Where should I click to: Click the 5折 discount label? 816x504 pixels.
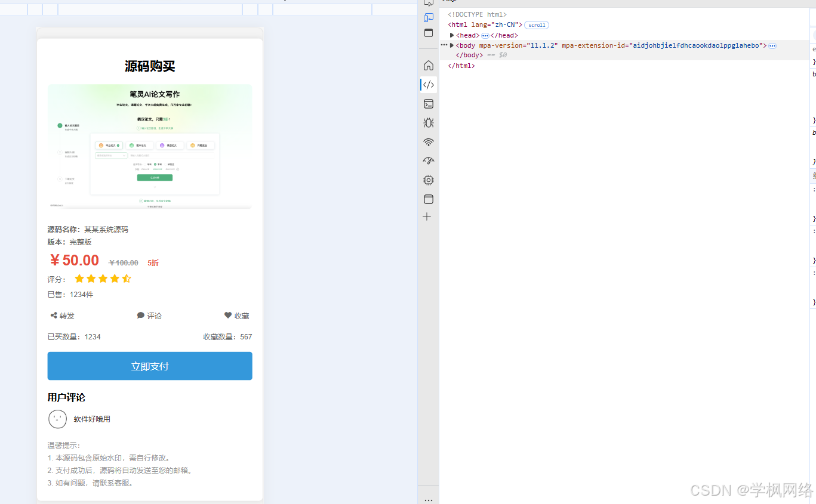[x=153, y=262]
